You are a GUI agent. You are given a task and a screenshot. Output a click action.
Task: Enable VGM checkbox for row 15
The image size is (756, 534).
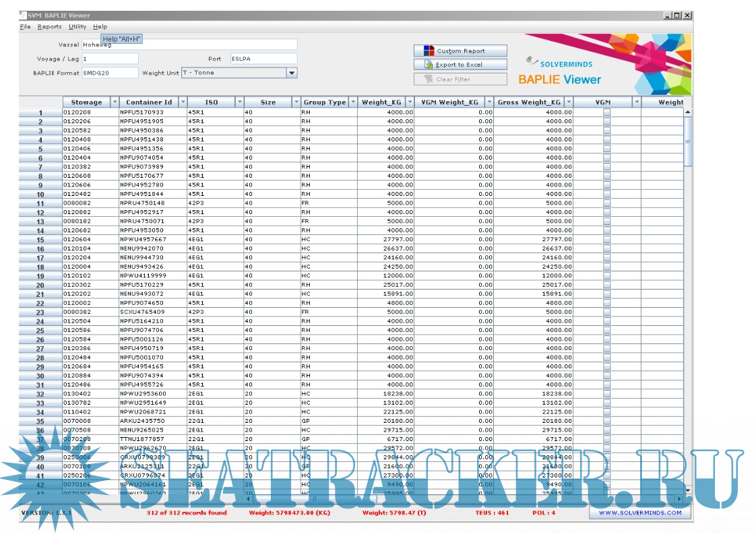click(606, 239)
